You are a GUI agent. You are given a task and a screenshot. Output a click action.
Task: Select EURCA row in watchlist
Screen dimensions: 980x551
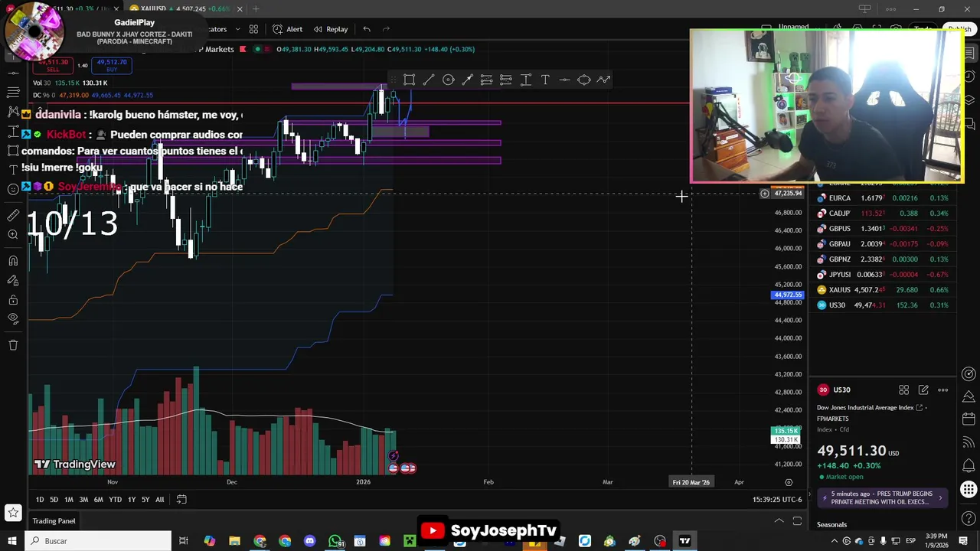tap(883, 198)
